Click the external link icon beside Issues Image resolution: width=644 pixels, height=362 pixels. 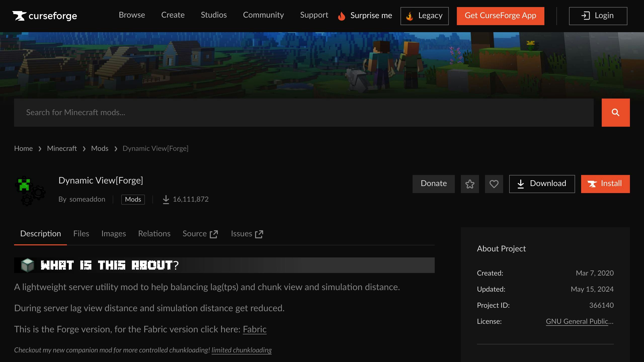259,234
